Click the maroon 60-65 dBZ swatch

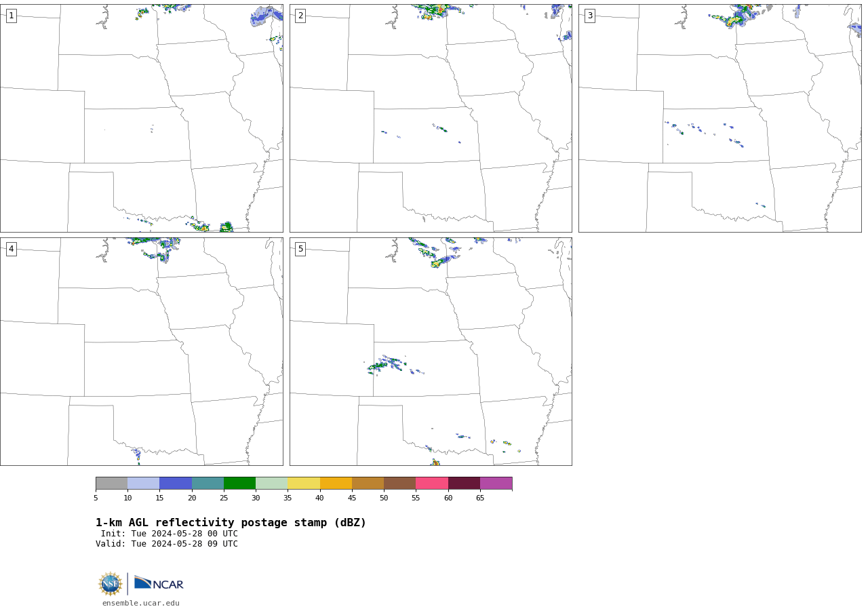[464, 484]
